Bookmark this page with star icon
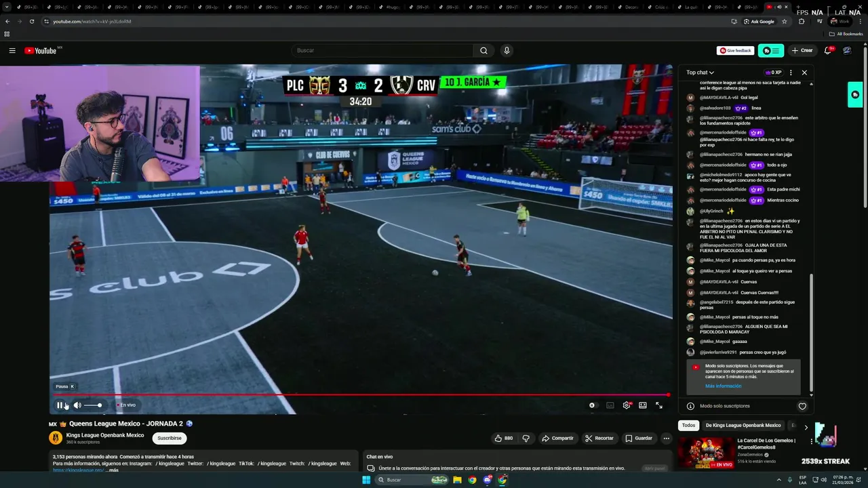 tap(785, 22)
